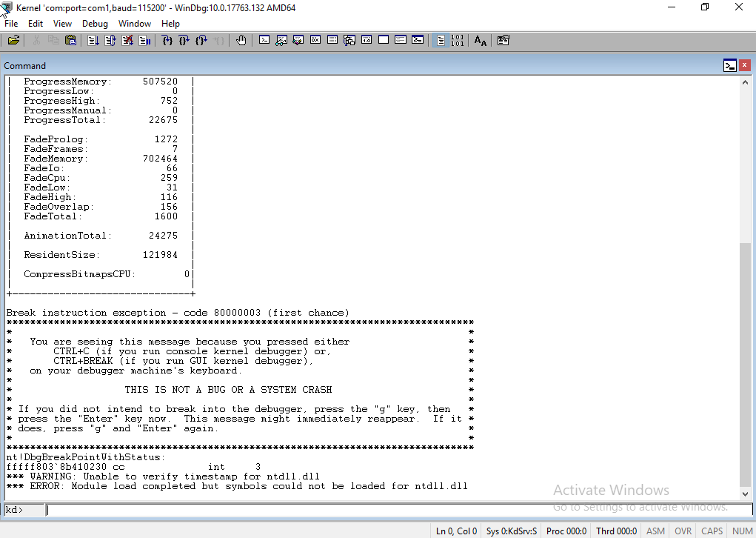Open the Registers window from the toolbar
This screenshot has height=538, width=756.
315,41
